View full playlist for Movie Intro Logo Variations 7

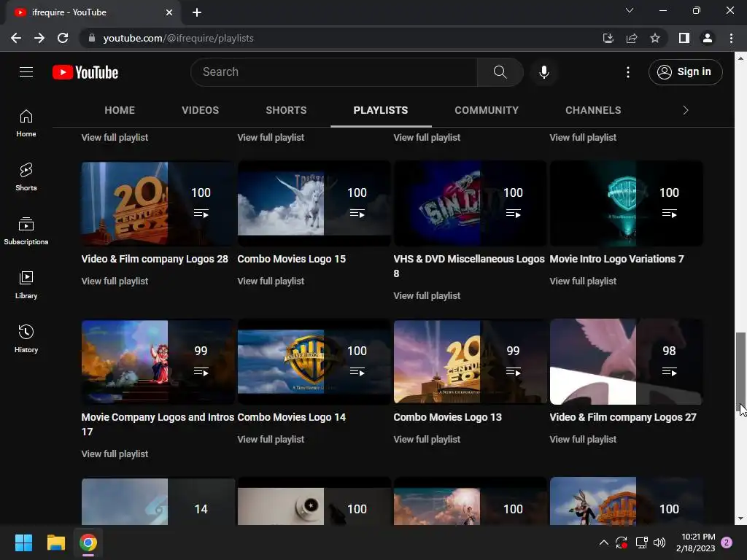pos(583,281)
